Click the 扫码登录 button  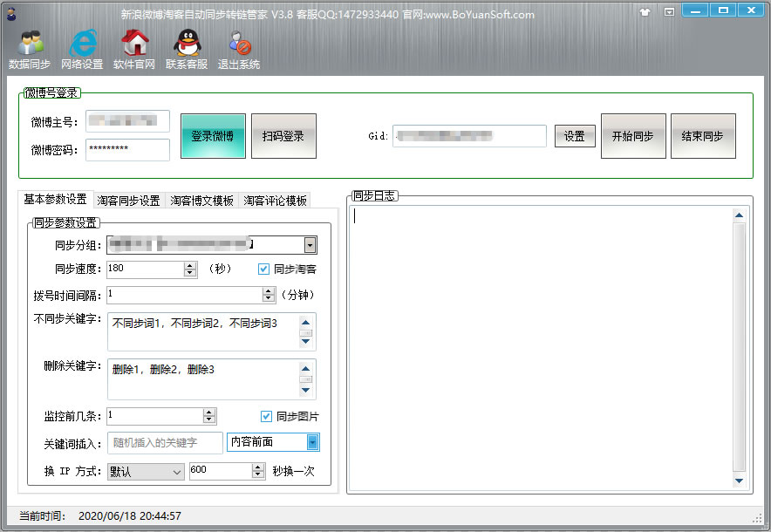[x=283, y=136]
